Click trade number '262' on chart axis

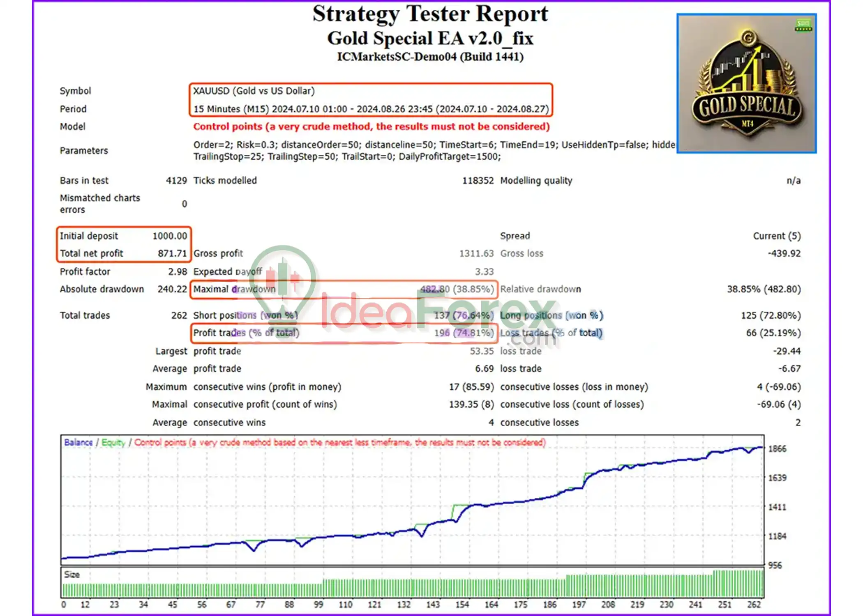point(754,605)
